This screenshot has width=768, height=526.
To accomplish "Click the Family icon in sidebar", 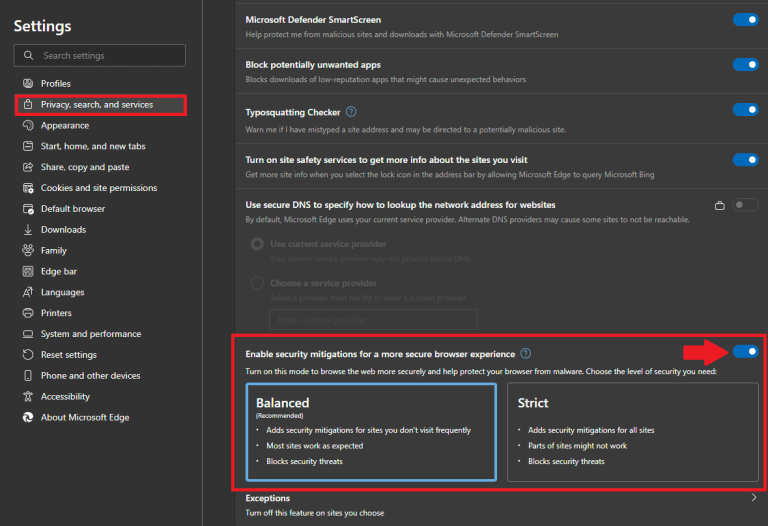I will click(28, 250).
